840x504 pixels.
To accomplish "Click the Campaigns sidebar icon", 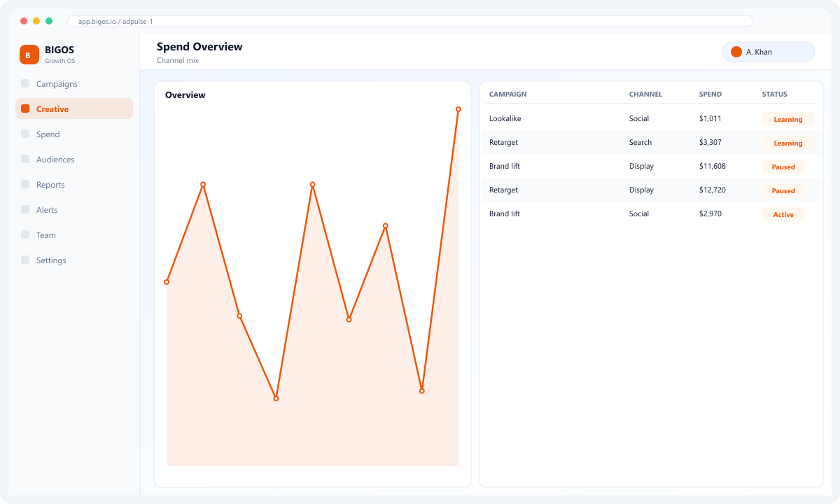I will (25, 83).
